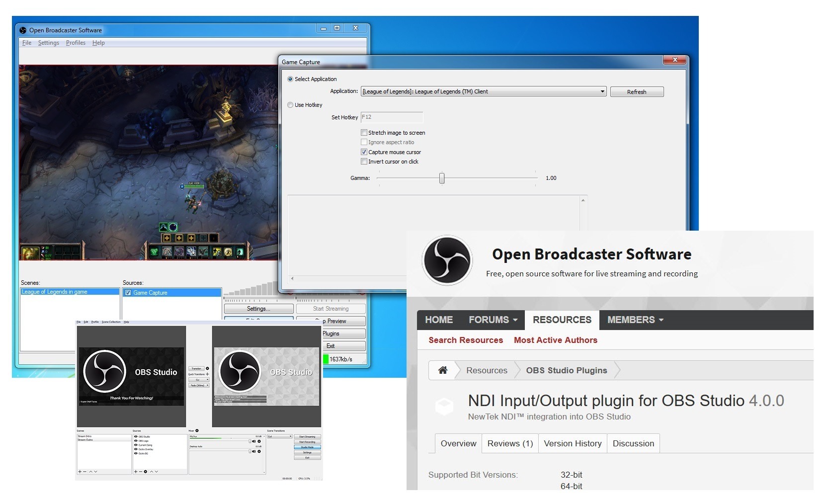Click the OBS icon in the classic title bar
The width and height of the screenshot is (829, 504).
coord(23,30)
